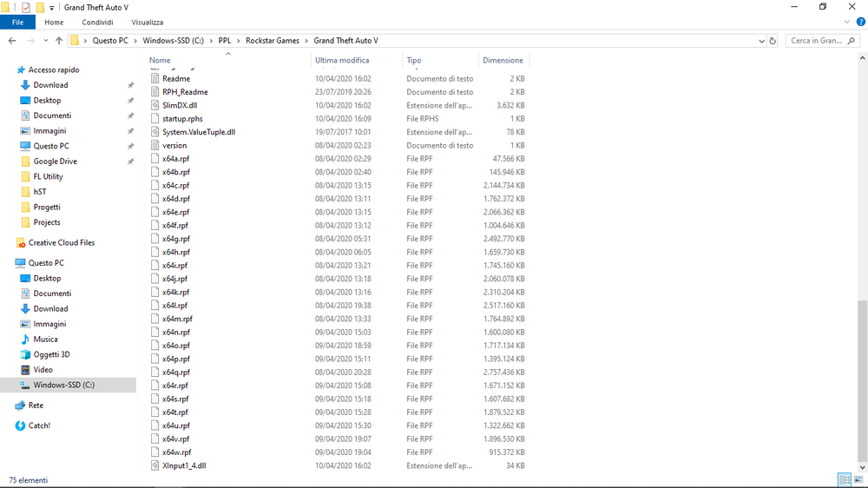Select the System.ValueTuple.dll file icon
The height and width of the screenshot is (488, 868).
pyautogui.click(x=155, y=132)
